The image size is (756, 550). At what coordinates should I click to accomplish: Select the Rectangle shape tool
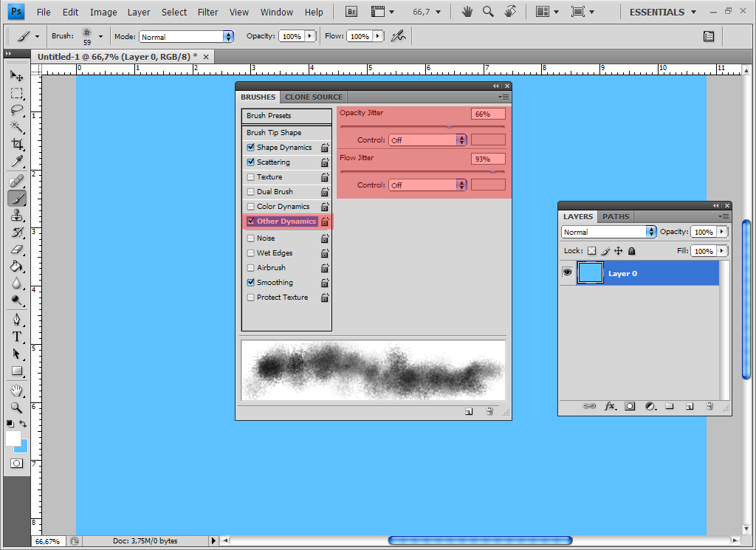tap(16, 371)
